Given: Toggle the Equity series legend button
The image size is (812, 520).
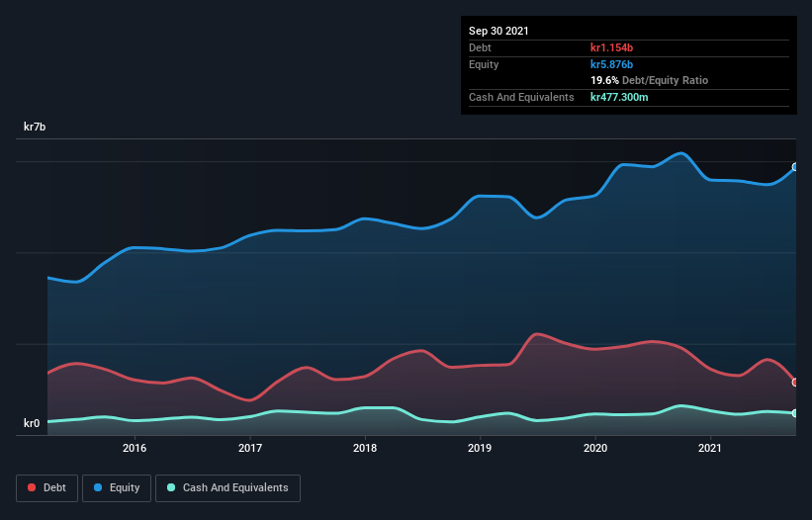Looking at the screenshot, I should pos(117,488).
